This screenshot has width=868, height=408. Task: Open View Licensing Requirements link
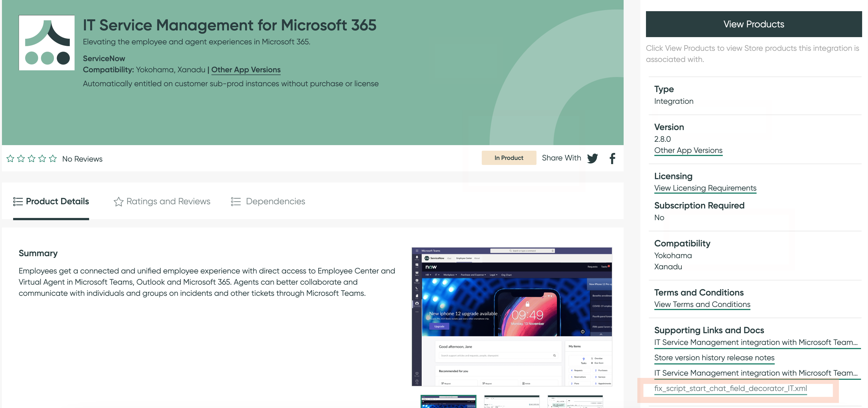click(705, 188)
